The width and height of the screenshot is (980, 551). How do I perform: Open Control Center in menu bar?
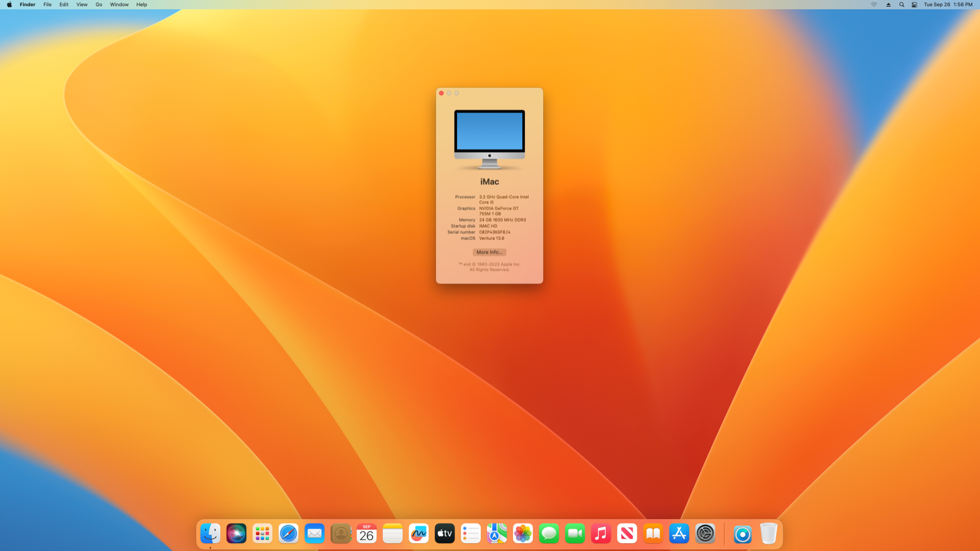tap(914, 4)
